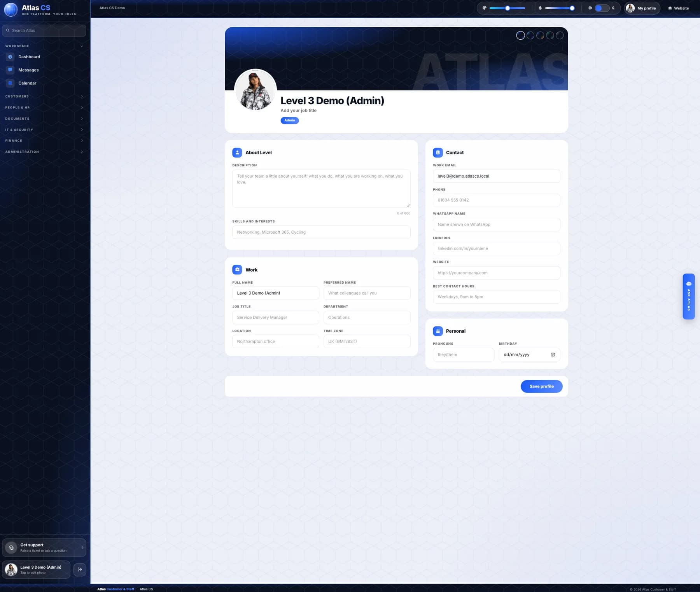The image size is (700, 592).
Task: Expand the Finance sidebar section
Action: (x=44, y=141)
